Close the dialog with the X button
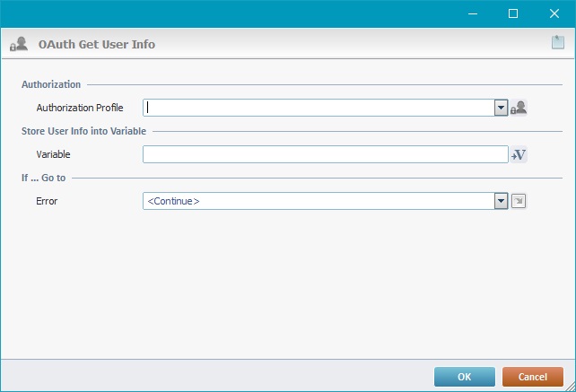 [x=554, y=13]
